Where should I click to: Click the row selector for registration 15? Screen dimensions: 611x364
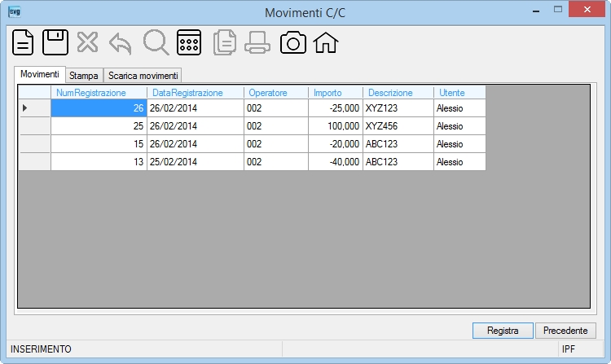coord(35,143)
